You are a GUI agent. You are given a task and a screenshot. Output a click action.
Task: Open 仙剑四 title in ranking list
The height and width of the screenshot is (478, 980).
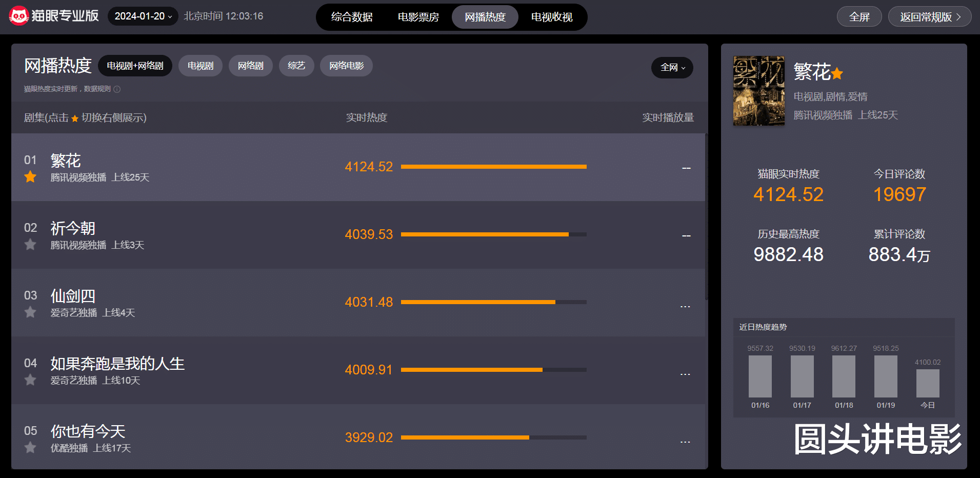73,296
